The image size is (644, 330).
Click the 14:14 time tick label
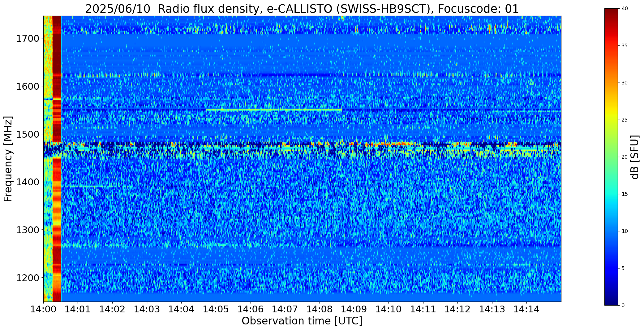526,309
